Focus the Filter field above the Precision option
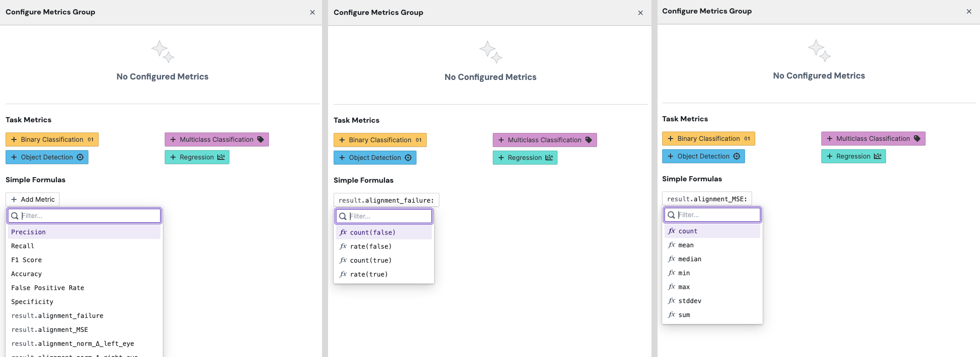The width and height of the screenshot is (980, 357). click(x=89, y=216)
